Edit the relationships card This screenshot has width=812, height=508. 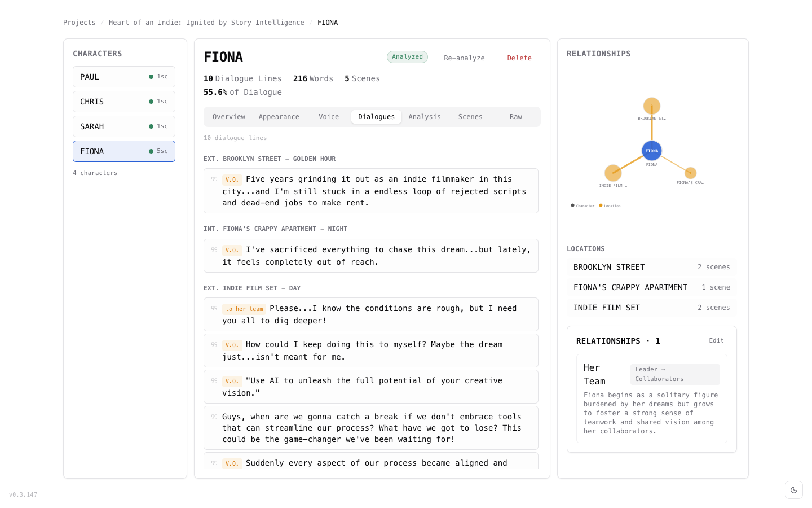[716, 341]
